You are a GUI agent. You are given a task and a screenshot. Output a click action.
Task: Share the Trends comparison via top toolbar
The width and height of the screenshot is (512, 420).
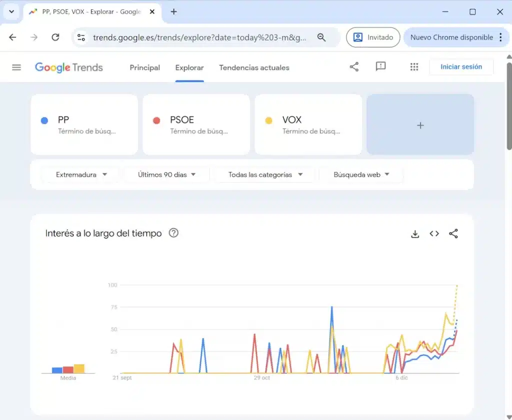354,66
